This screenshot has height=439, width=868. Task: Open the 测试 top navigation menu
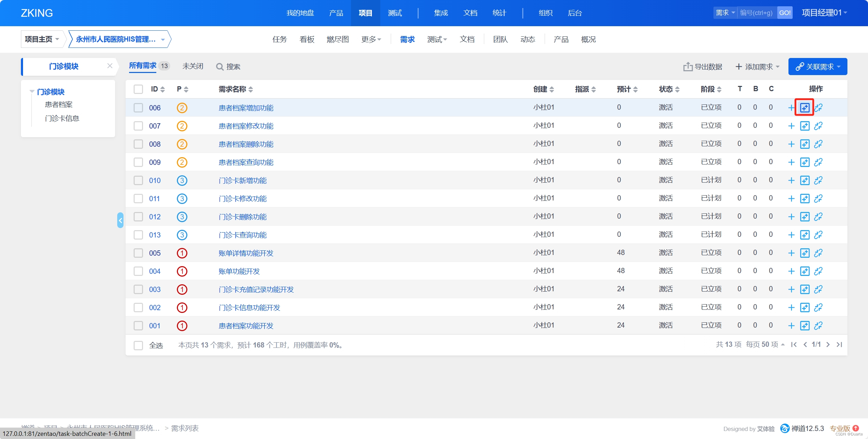coord(395,13)
